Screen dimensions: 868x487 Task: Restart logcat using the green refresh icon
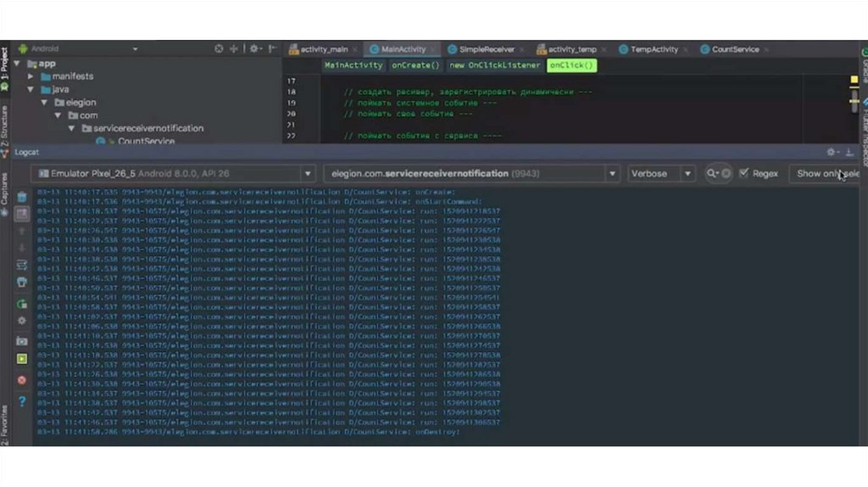[22, 303]
